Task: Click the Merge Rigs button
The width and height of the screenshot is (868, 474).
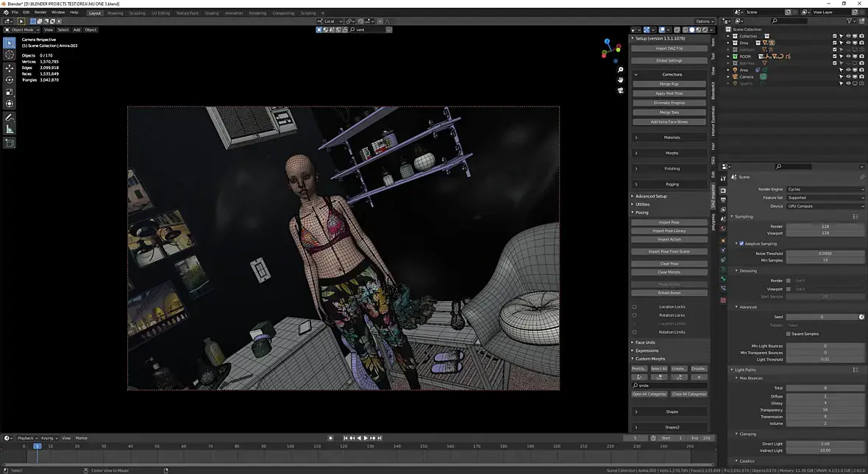Action: click(669, 84)
